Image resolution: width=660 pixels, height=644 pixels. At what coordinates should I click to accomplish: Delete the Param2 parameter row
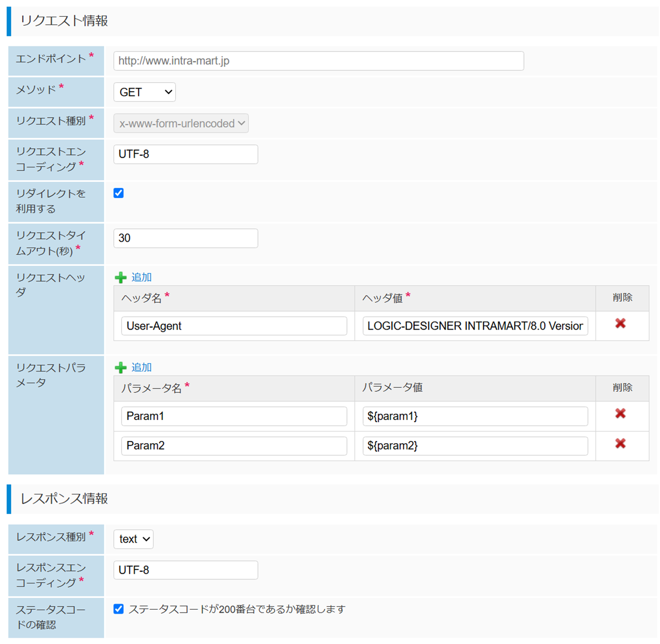(620, 444)
